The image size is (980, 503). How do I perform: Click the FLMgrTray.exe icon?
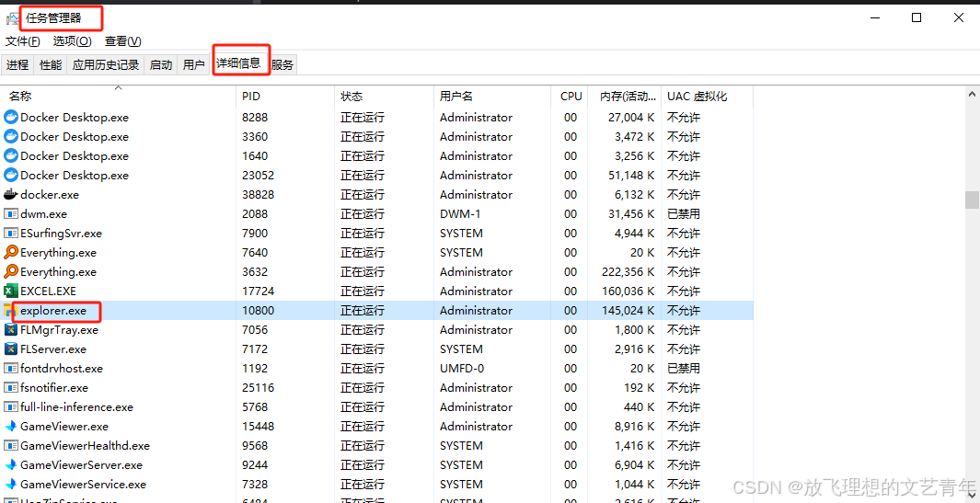11,329
